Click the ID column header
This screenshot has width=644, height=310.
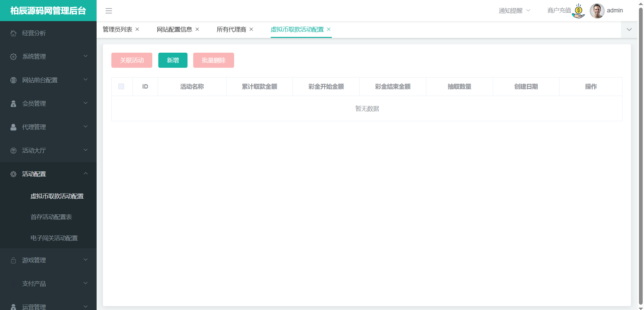(145, 87)
